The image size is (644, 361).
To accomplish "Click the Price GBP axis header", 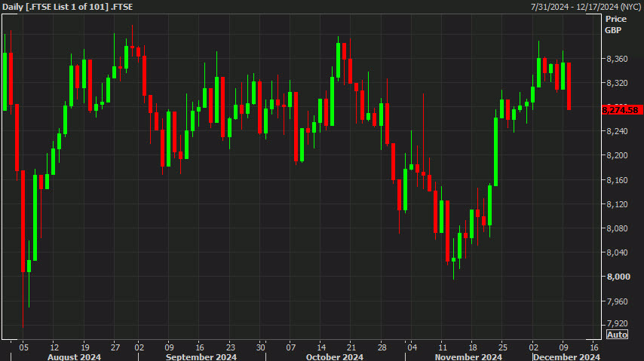I will click(x=615, y=24).
